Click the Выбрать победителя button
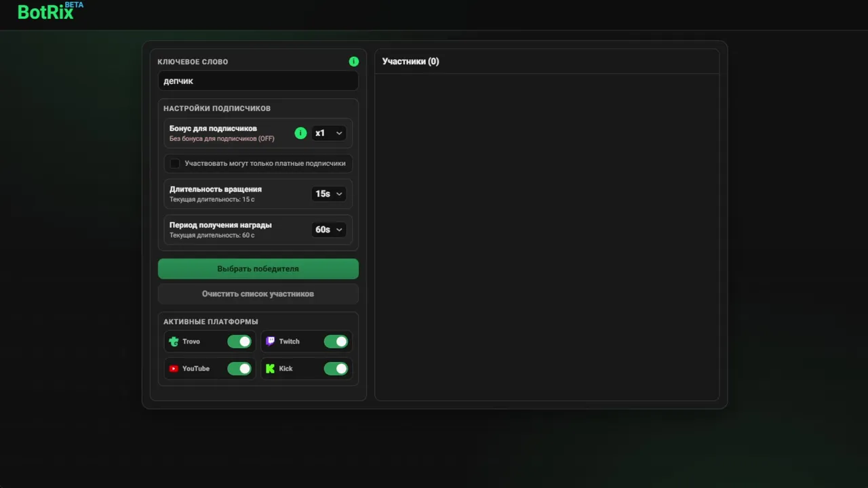Image resolution: width=868 pixels, height=488 pixels. (x=258, y=268)
